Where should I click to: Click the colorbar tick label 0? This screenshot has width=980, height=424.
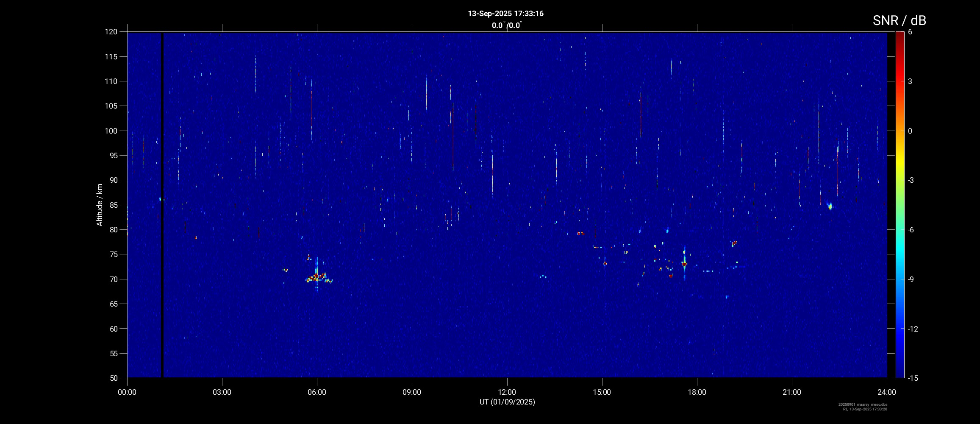coord(910,131)
